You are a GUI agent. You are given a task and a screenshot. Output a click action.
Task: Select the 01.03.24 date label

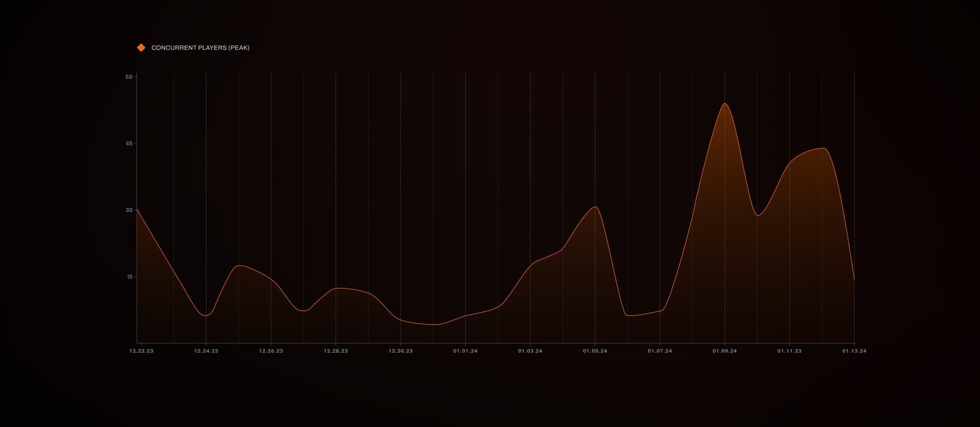point(530,351)
